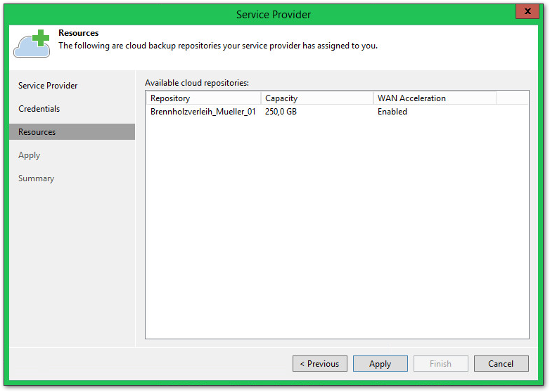Click the Enabled WAN acceleration cell

392,112
